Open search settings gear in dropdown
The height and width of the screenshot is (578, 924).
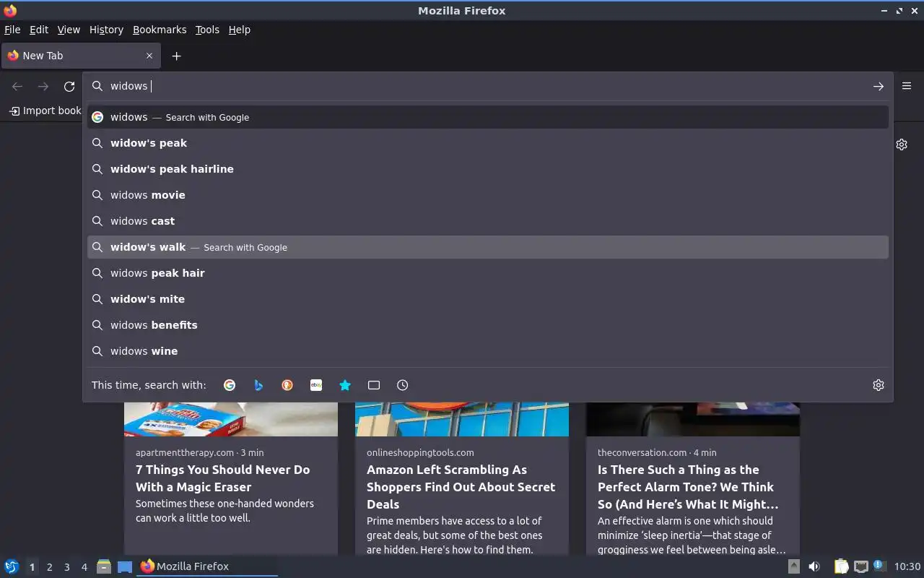(x=879, y=385)
